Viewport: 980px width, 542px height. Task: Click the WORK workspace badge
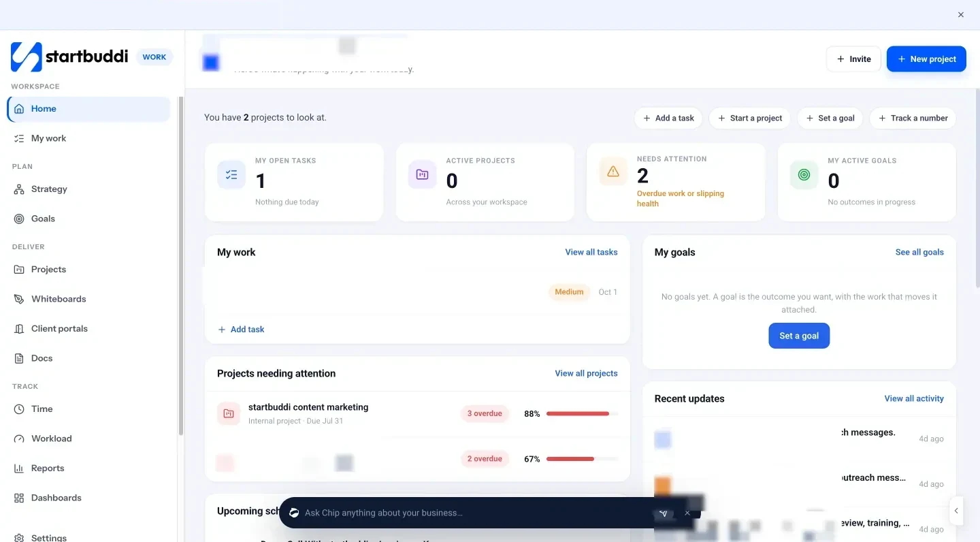click(x=154, y=57)
